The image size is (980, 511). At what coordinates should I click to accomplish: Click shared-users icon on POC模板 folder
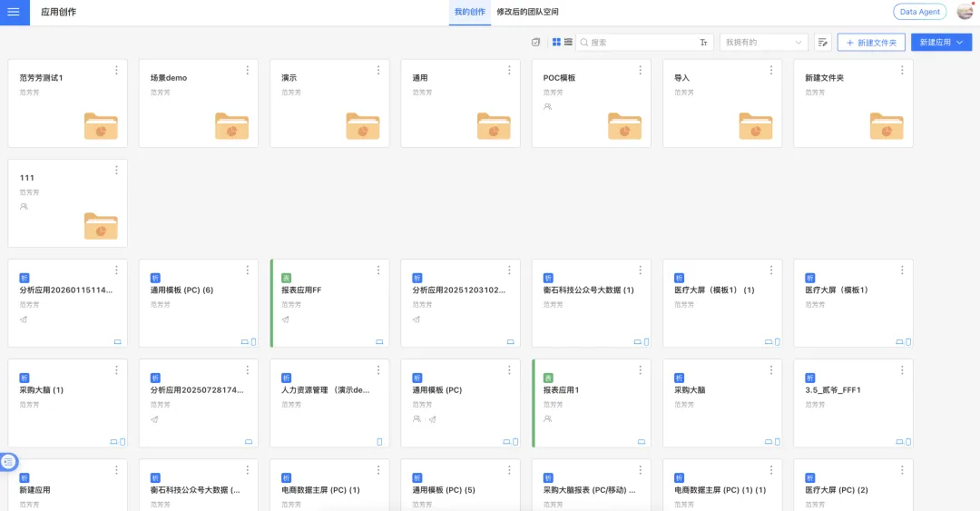pyautogui.click(x=547, y=106)
